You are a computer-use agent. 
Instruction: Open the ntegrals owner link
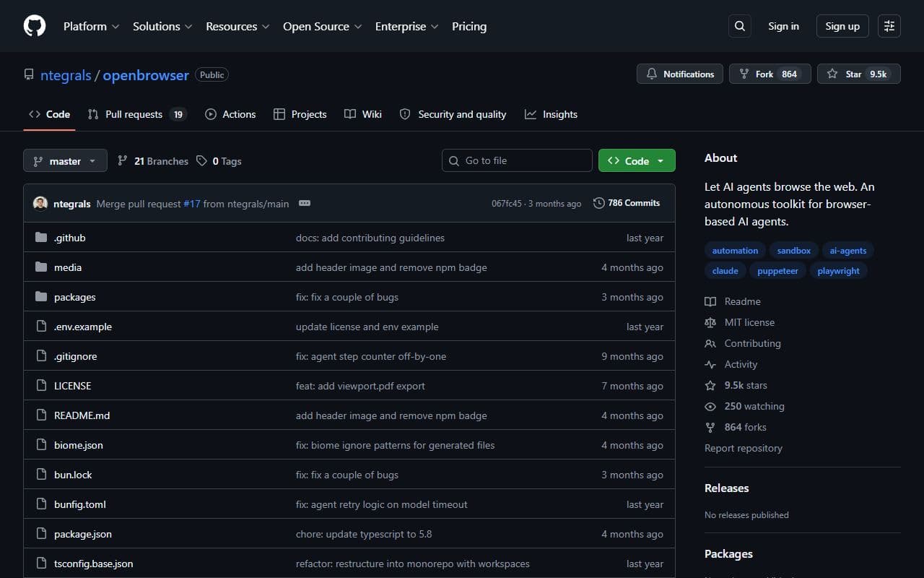coord(66,75)
